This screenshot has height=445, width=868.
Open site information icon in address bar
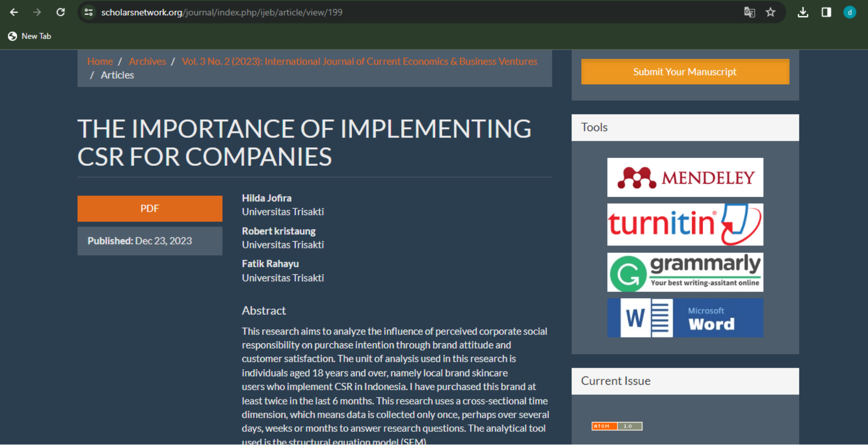89,12
